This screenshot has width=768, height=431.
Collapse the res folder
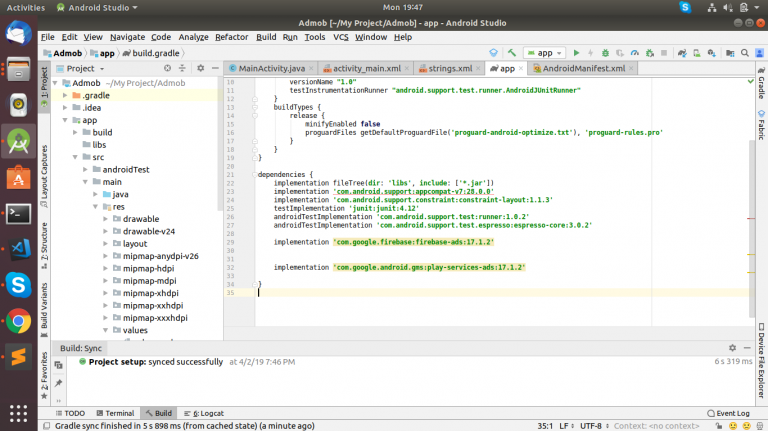[x=96, y=207]
